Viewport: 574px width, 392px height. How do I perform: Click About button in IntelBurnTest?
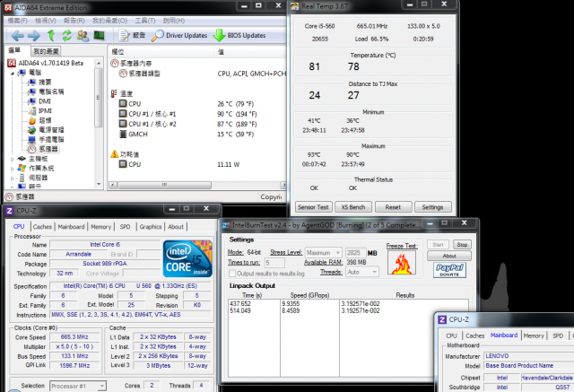pos(449,256)
